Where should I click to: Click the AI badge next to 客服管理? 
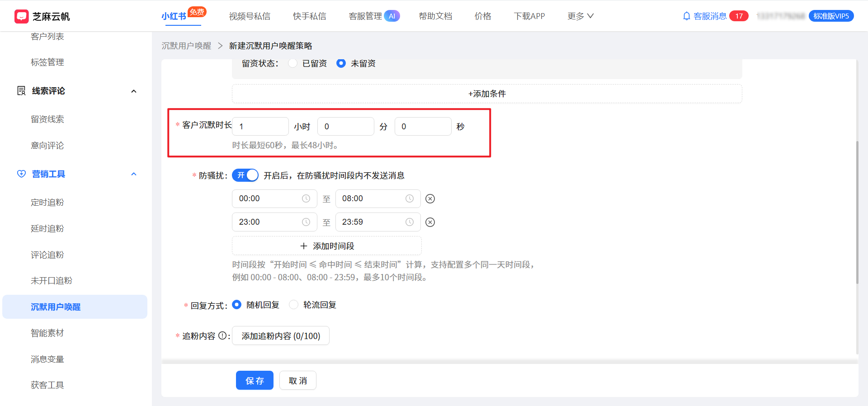pos(392,16)
